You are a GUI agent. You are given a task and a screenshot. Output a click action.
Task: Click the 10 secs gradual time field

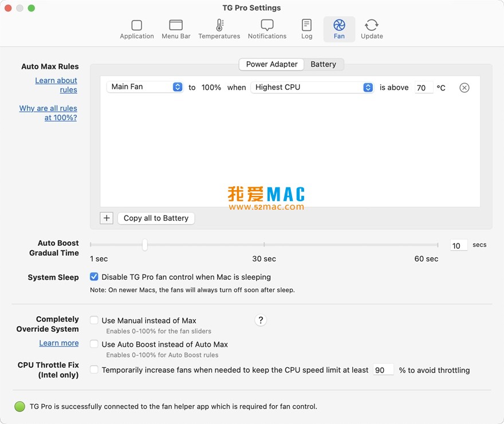[459, 246]
